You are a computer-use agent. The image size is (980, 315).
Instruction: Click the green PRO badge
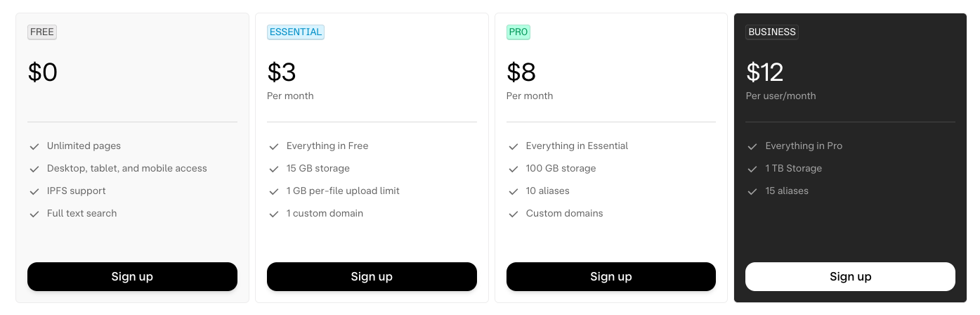518,32
